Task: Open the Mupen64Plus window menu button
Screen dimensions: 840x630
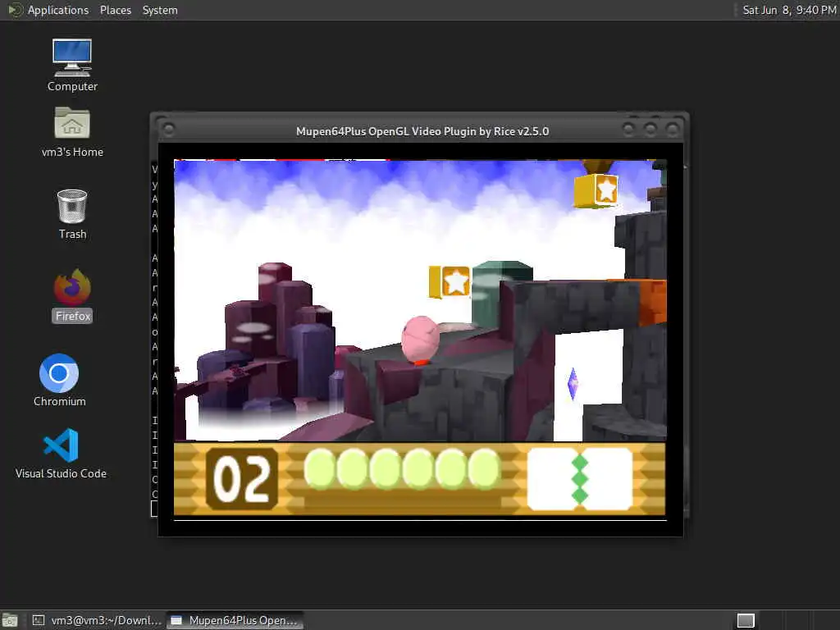Action: pyautogui.click(x=168, y=129)
